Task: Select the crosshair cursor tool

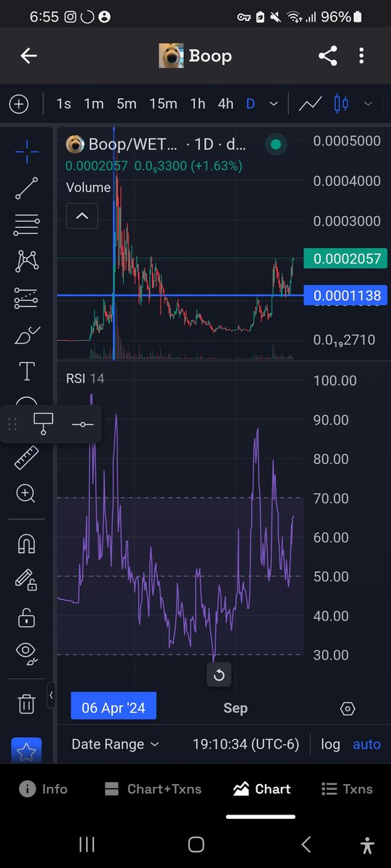Action: [27, 150]
